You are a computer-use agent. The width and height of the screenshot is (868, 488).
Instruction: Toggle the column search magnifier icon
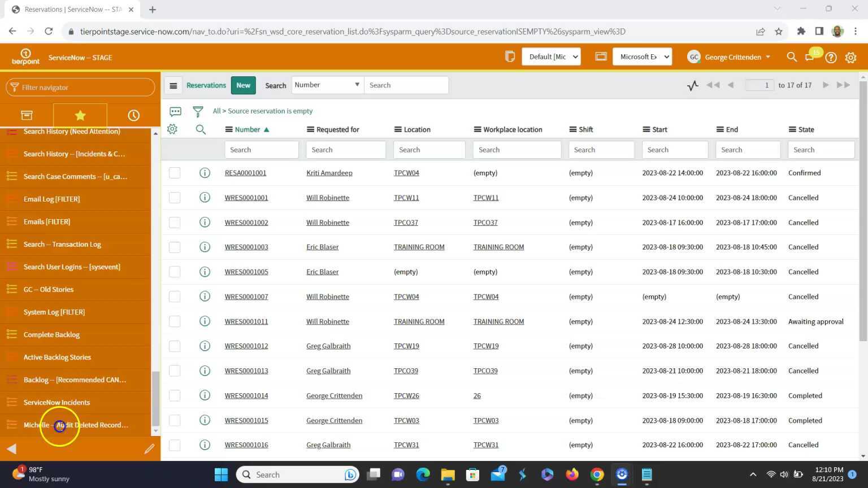[201, 129]
